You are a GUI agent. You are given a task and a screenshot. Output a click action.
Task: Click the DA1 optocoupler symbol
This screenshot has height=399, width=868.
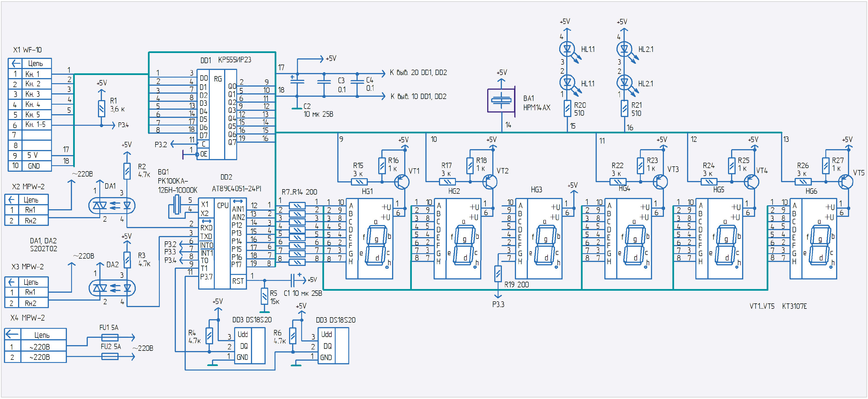[x=112, y=205]
